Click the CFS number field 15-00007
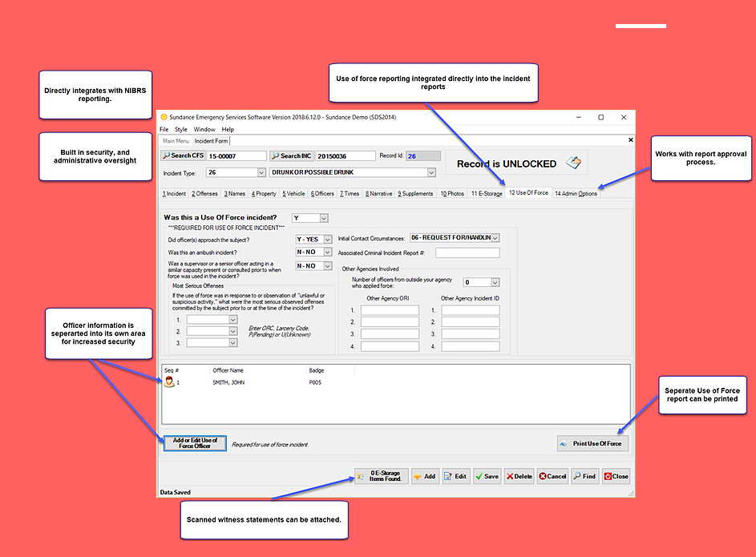 (x=237, y=156)
